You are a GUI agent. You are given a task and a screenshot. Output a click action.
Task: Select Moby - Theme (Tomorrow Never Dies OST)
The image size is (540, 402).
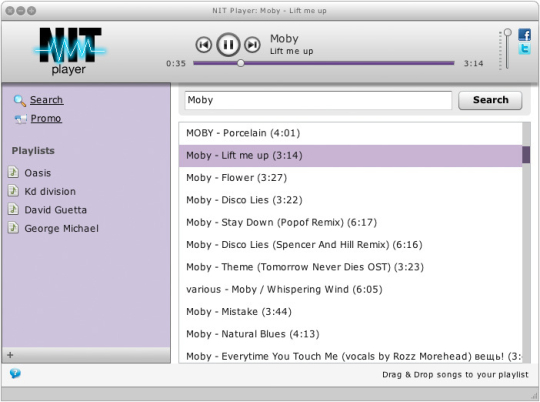[351, 267]
